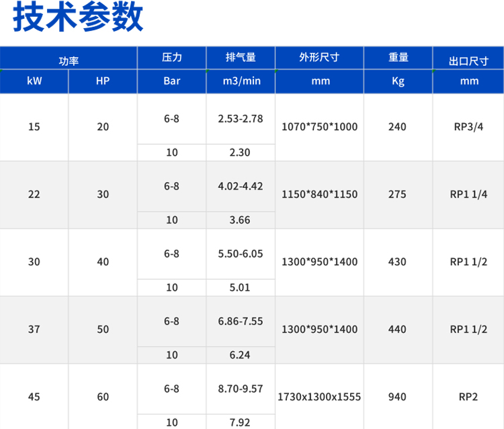Select the 1730x1300x1555 dimension cell
The image size is (504, 429).
tap(319, 397)
